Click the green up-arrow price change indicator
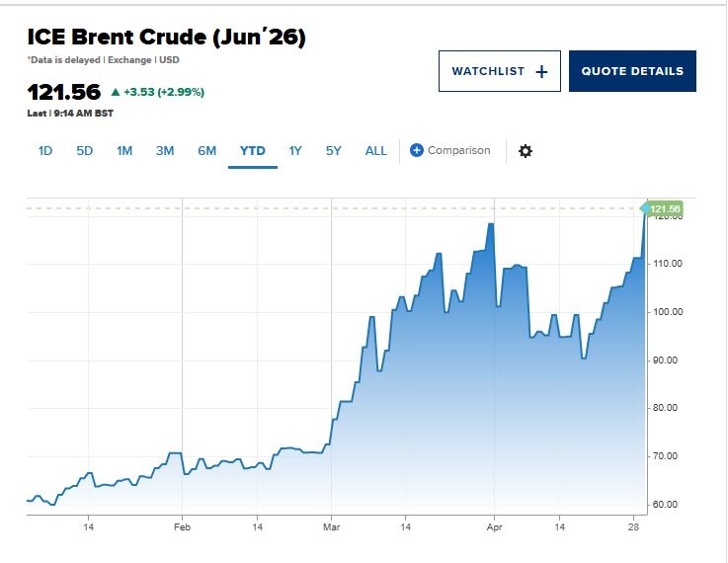 coord(116,92)
